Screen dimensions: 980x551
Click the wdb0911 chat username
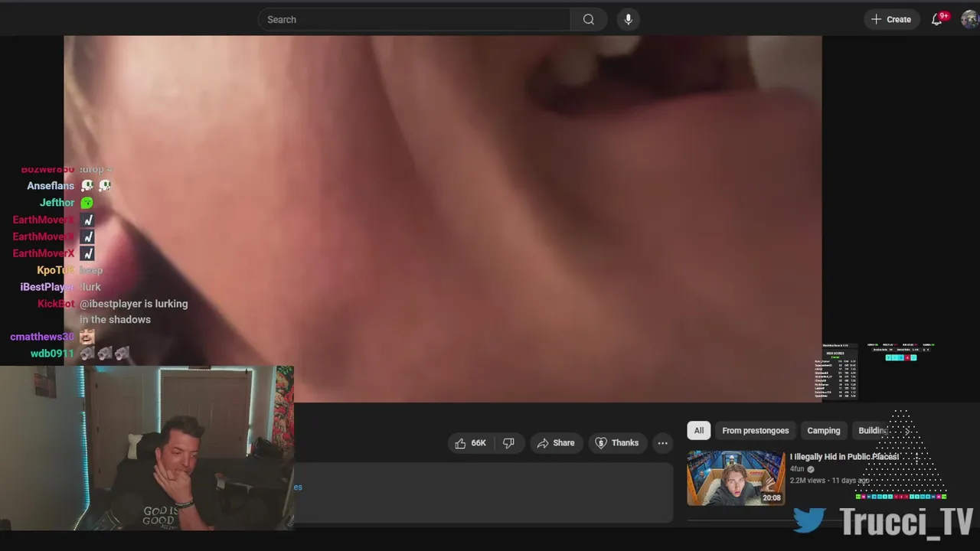52,354
